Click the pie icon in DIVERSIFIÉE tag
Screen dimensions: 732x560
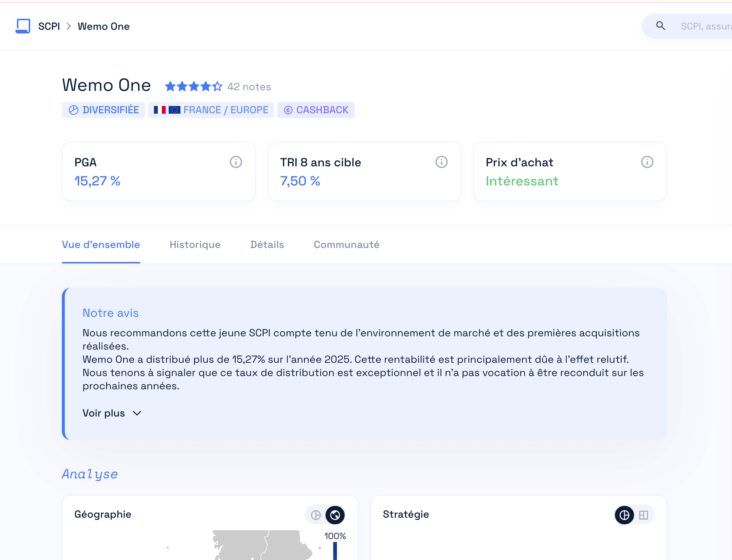point(74,110)
